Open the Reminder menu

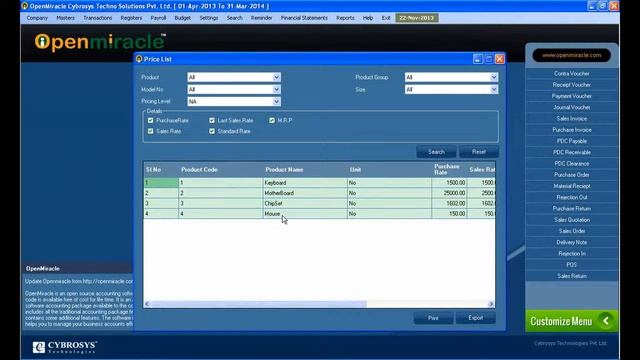[x=262, y=18]
